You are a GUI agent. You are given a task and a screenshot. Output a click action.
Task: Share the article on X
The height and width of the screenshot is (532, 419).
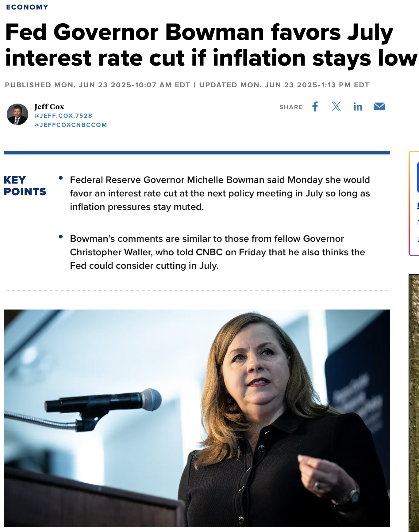point(336,107)
